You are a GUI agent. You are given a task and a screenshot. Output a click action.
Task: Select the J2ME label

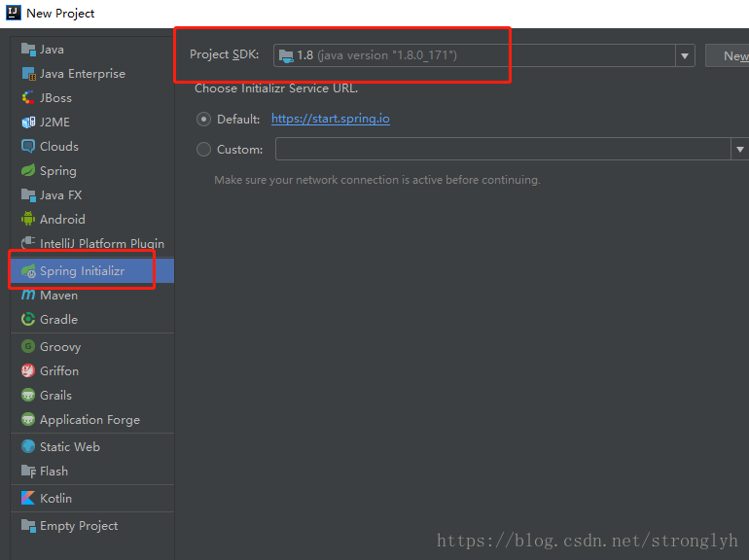(x=54, y=122)
